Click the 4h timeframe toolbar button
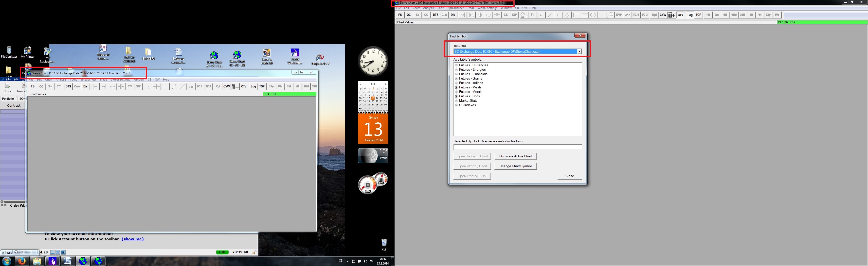This screenshot has height=266, width=868. [x=760, y=15]
